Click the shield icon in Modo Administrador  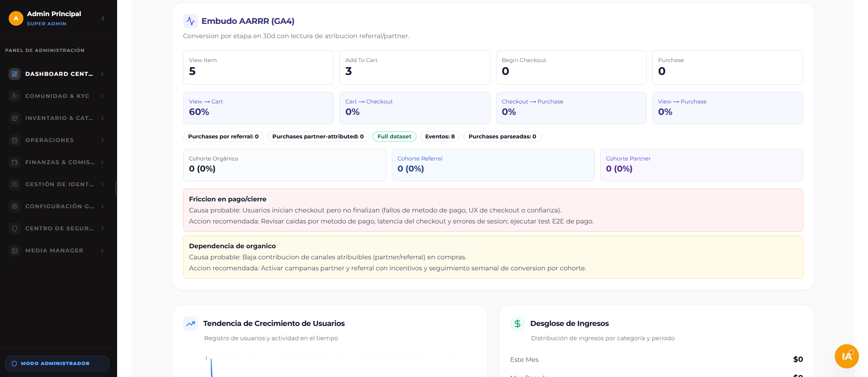14,364
